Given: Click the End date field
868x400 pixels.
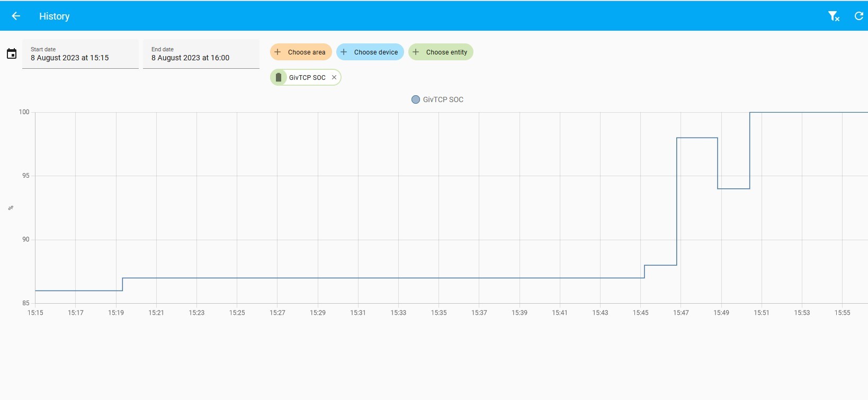Looking at the screenshot, I should (201, 54).
